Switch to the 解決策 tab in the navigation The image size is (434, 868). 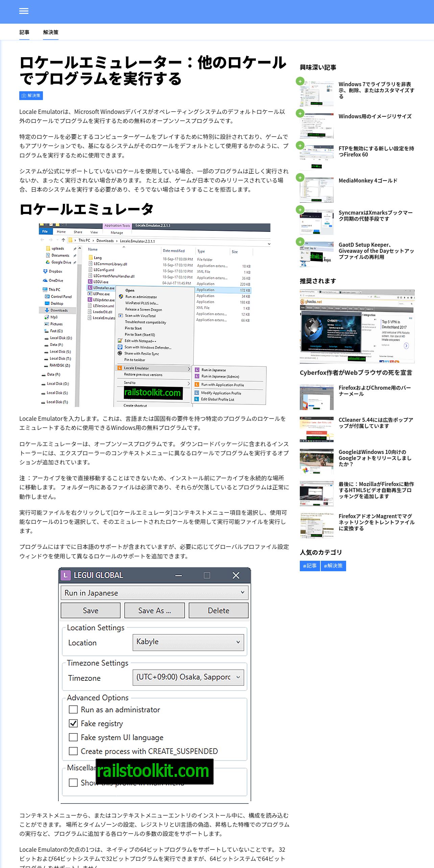51,32
